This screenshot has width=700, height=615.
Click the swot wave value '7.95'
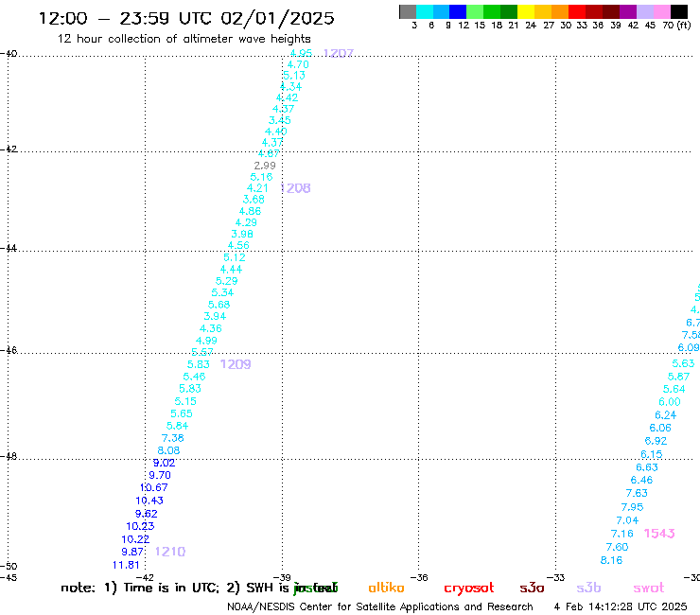point(632,507)
